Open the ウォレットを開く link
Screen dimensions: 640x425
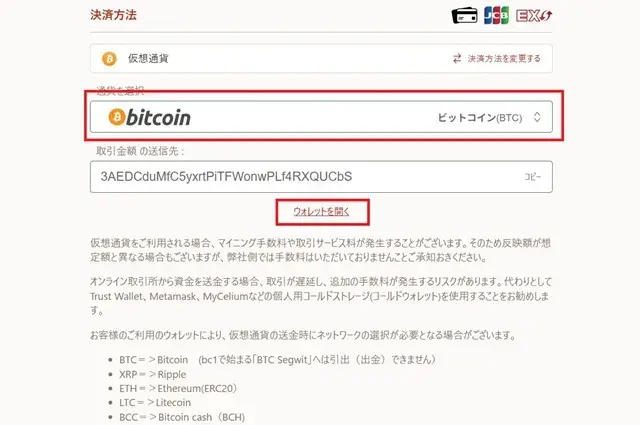tap(322, 211)
